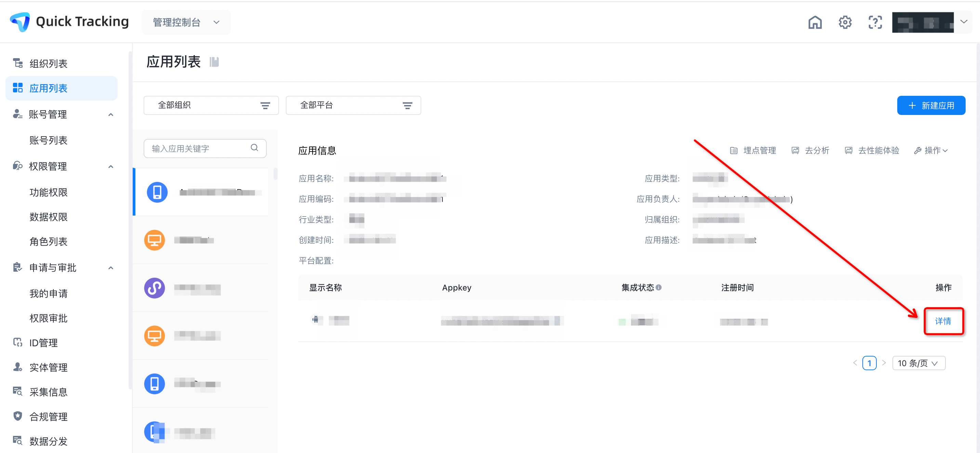
Task: Open settings gear icon in header
Action: click(845, 22)
